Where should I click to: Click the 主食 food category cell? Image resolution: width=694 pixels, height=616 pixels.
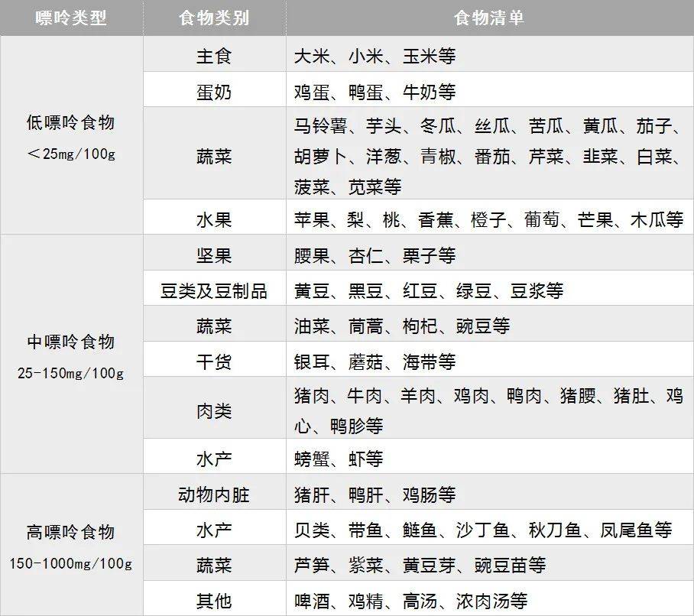[214, 57]
